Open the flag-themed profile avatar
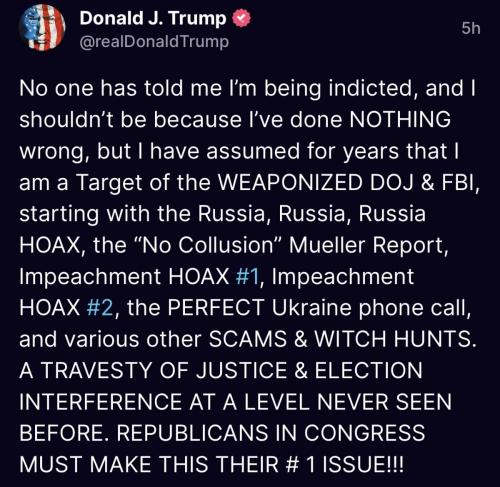 42,27
